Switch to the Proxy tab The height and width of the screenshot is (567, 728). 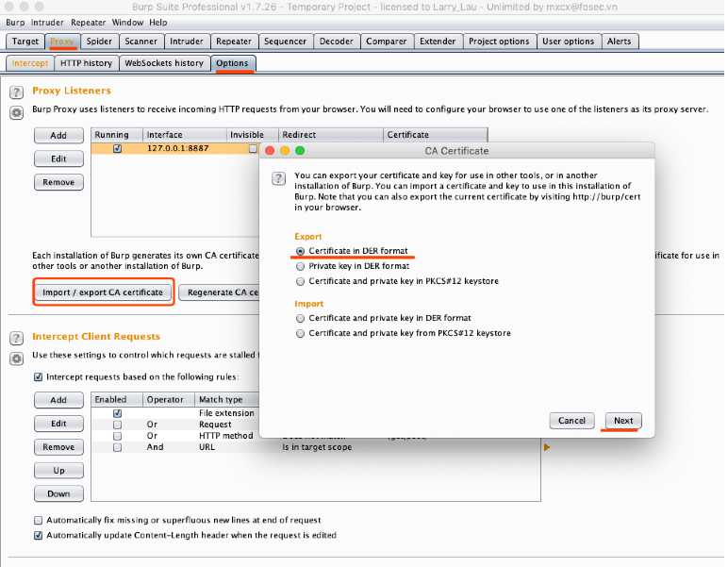(x=62, y=42)
